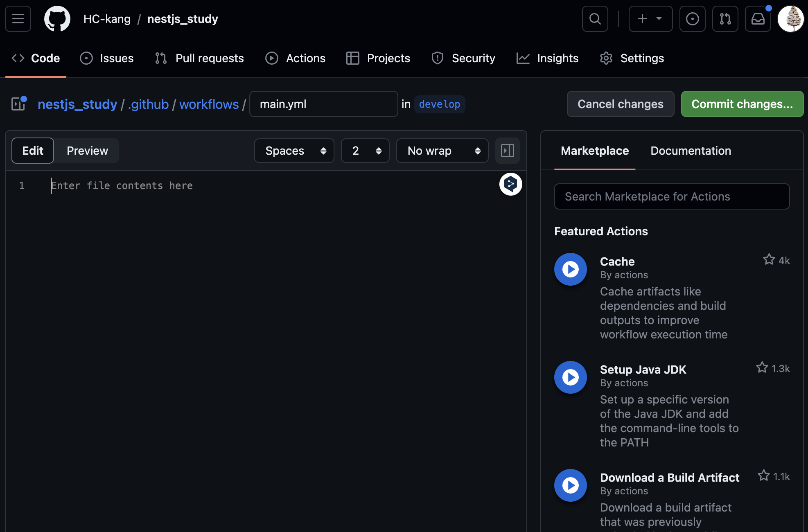Open the Insights tab
The image size is (808, 532).
547,58
